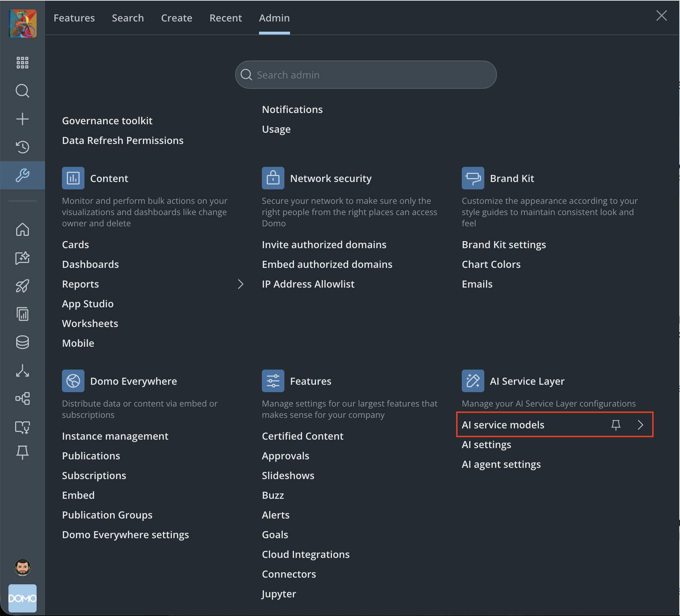Select the Admin tab
Viewport: 680px width, 616px height.
pos(275,18)
